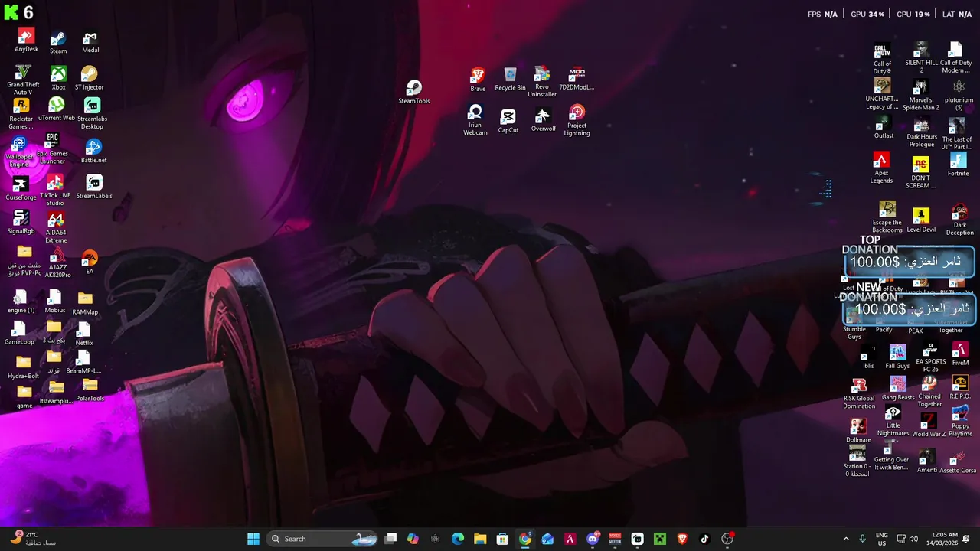Select the Dark Hours Prologue icon
Viewport: 980px width, 551px height.
click(x=922, y=133)
